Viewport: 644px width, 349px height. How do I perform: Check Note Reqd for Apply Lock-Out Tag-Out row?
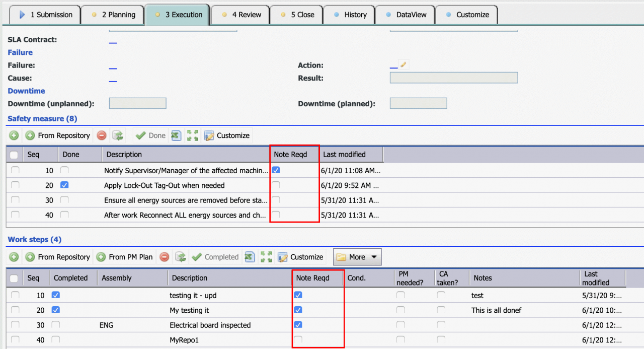coord(276,185)
